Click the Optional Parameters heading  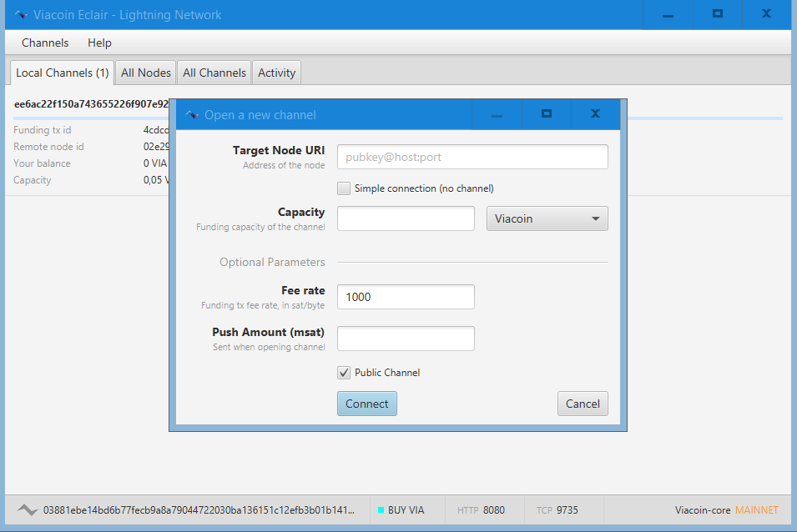click(272, 262)
